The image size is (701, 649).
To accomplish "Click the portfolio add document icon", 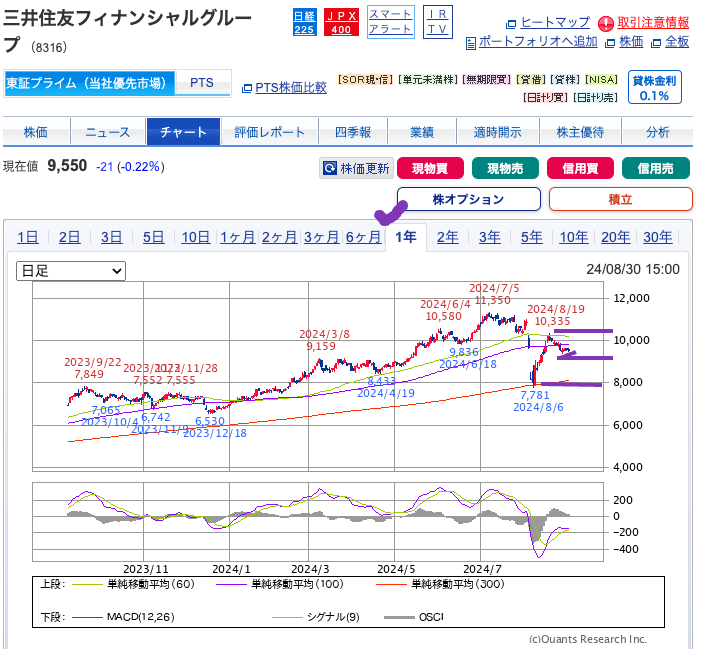I will (x=470, y=43).
